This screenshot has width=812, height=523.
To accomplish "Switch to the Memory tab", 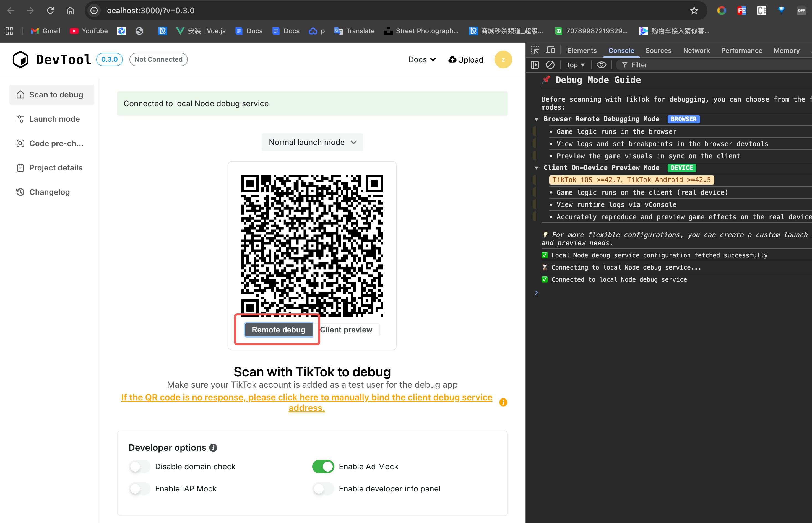I will point(787,51).
